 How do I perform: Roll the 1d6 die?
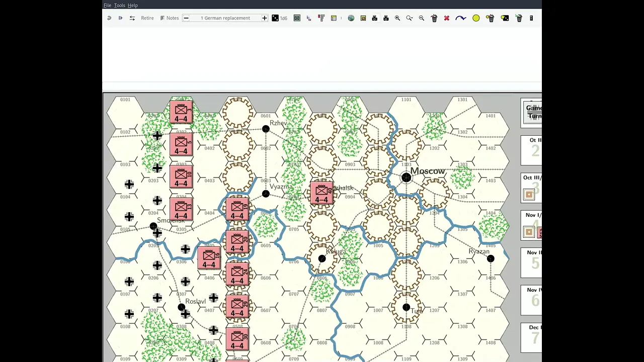(280, 18)
